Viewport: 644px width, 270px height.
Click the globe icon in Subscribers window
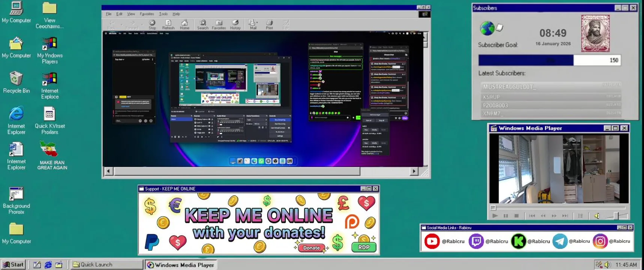point(487,28)
